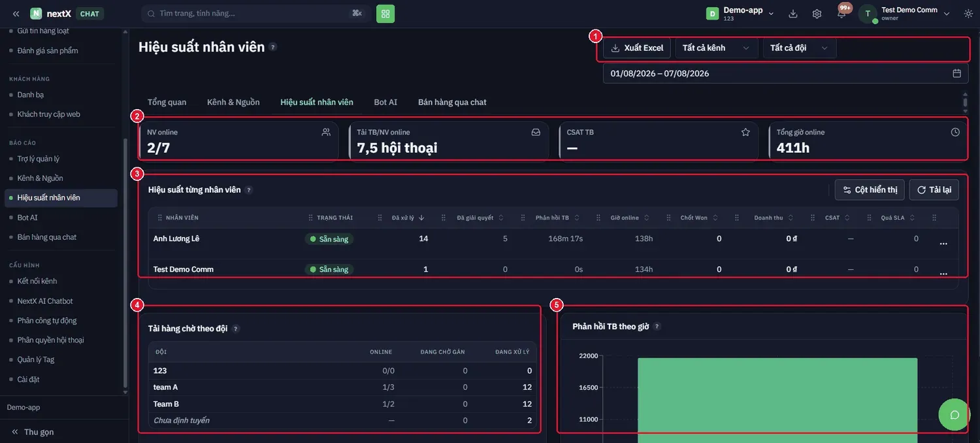Open the Test Demo Comm owner account menu

[x=904, y=14]
